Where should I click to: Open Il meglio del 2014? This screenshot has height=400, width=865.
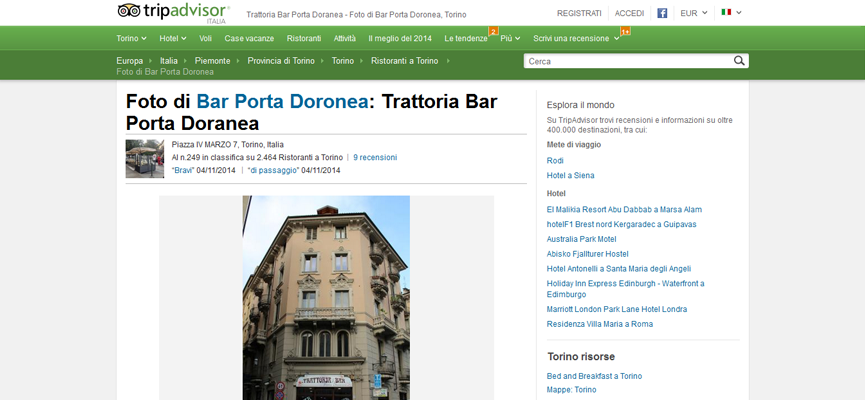(x=400, y=38)
